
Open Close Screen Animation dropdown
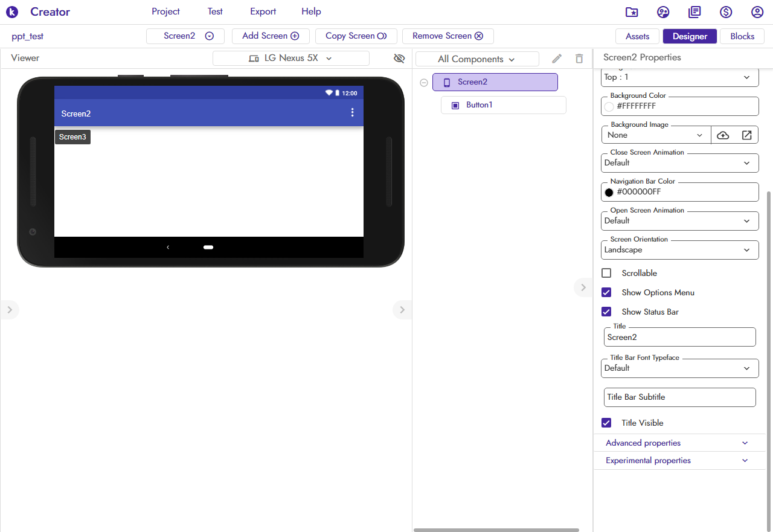(x=680, y=163)
